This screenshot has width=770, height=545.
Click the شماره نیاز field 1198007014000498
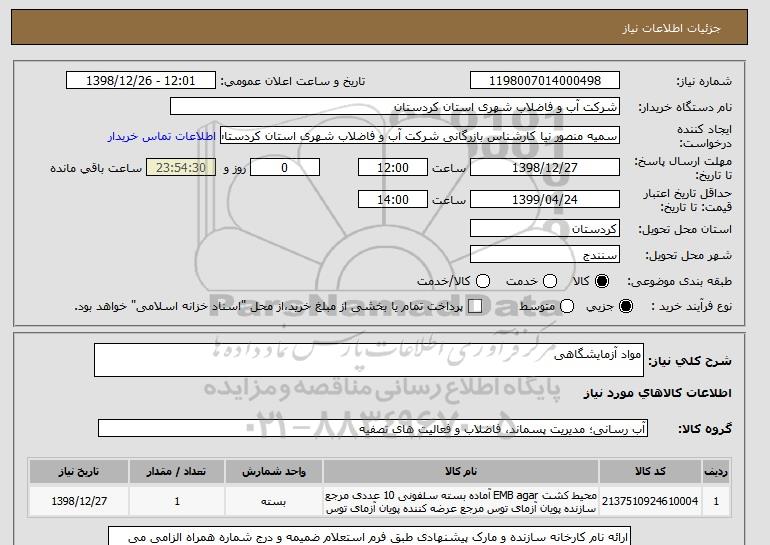point(545,81)
